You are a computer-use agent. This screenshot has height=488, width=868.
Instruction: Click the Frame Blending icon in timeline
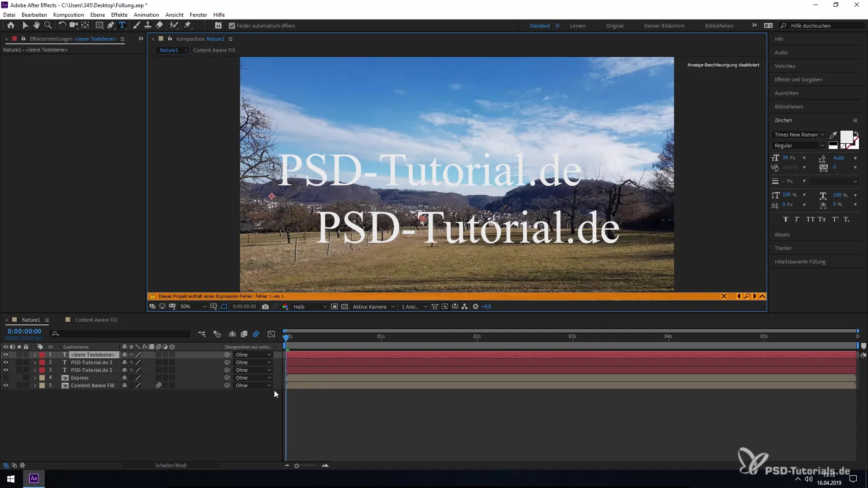point(244,334)
